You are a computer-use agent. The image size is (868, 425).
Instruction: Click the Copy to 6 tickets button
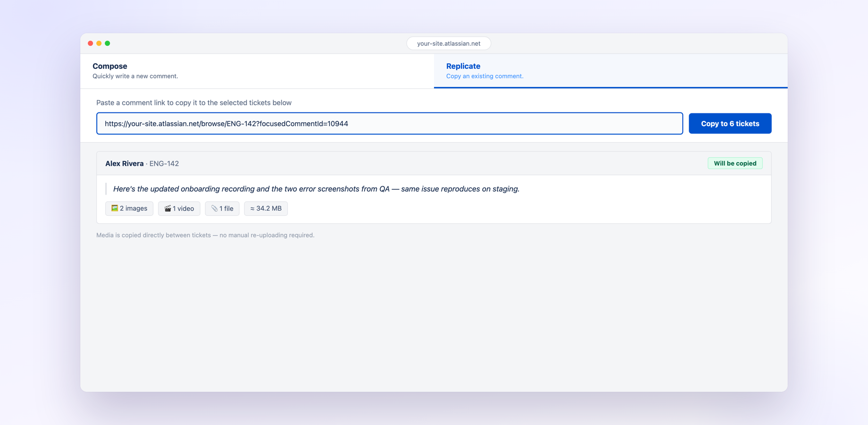pos(730,123)
